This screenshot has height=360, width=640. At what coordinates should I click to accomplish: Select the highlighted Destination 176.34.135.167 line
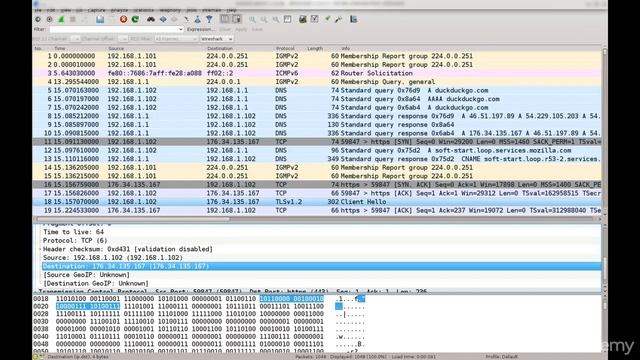[322, 266]
